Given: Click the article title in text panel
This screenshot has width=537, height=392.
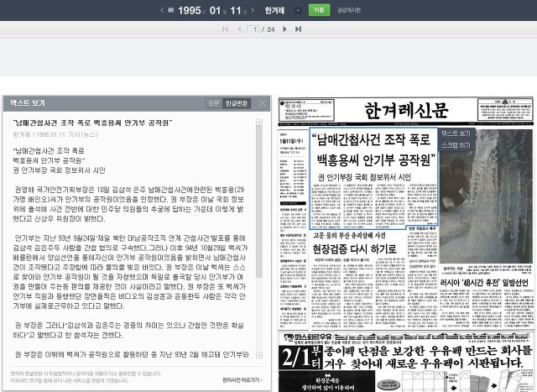Looking at the screenshot, I should (92, 123).
